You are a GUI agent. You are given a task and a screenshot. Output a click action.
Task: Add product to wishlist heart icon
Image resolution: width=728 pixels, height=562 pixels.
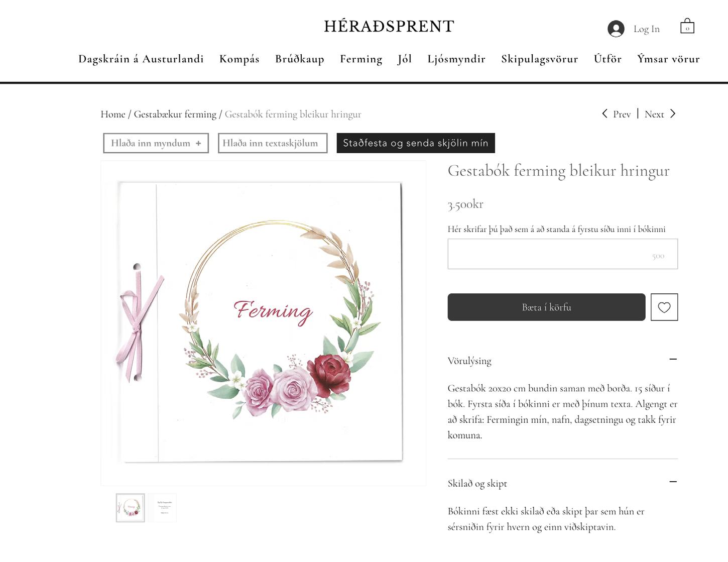tap(664, 307)
